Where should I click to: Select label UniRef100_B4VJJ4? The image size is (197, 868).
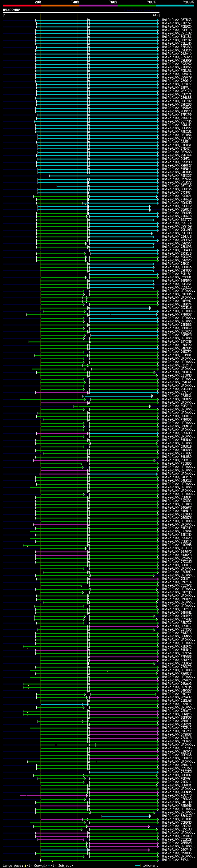[177, 860]
